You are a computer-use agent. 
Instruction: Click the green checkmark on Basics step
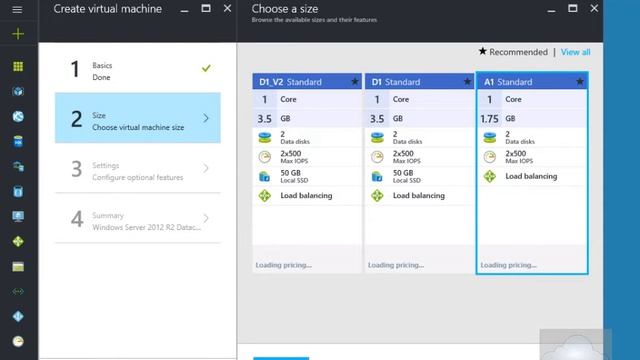[206, 68]
